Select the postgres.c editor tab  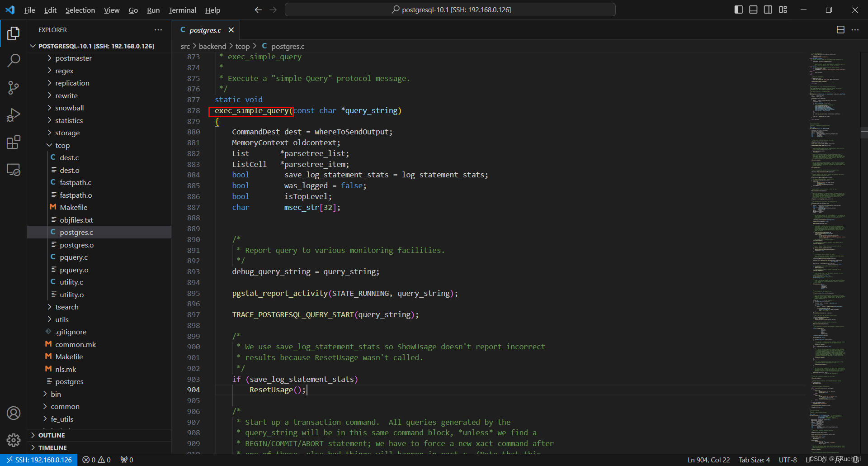tap(205, 30)
